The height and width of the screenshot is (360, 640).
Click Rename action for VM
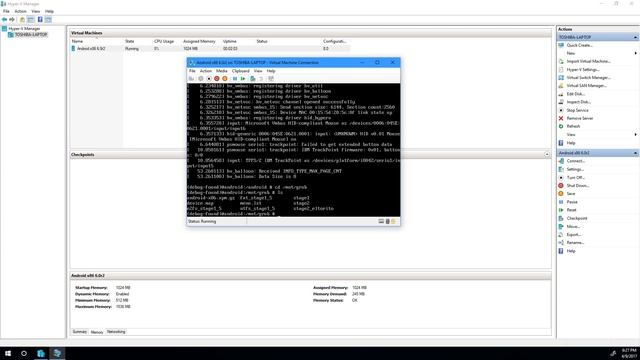575,242
